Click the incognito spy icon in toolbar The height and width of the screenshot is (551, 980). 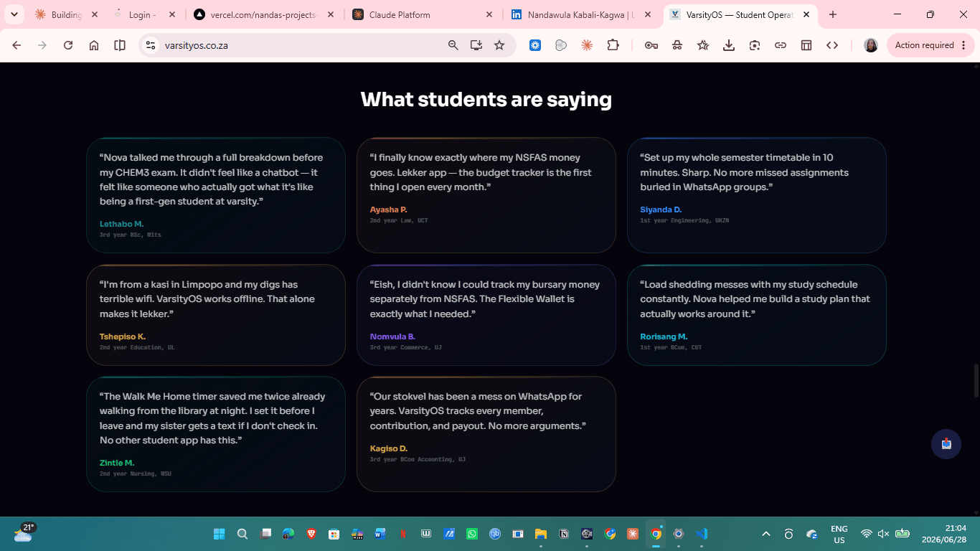click(x=677, y=45)
